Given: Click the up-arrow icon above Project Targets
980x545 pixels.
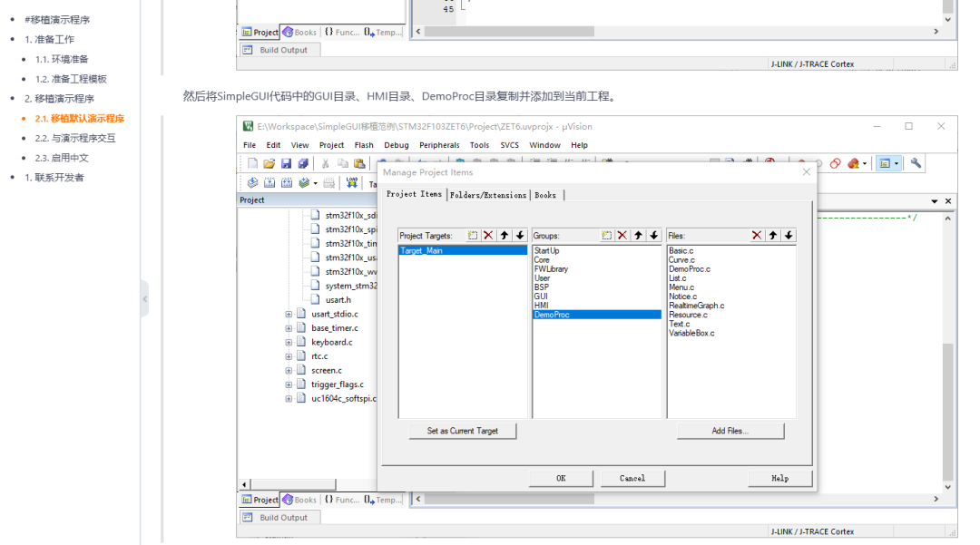Looking at the screenshot, I should 504,235.
